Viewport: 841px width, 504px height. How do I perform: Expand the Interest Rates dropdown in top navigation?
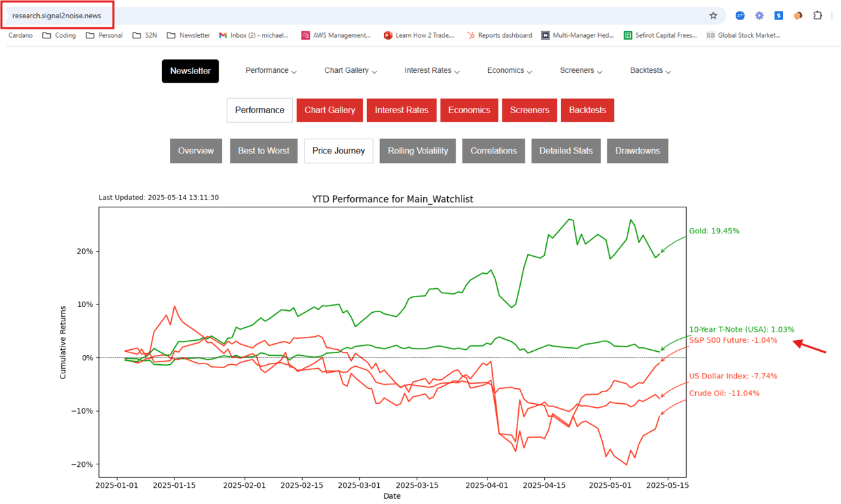(432, 71)
